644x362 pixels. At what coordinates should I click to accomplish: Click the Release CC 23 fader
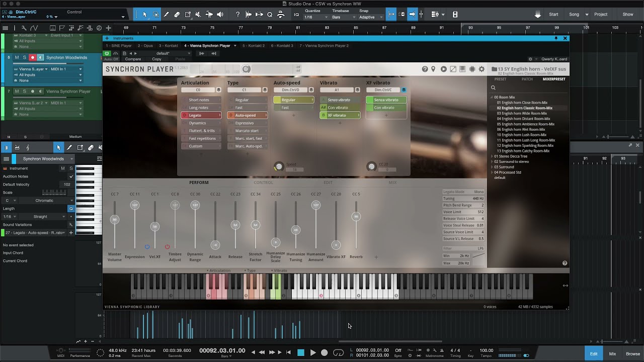click(235, 225)
